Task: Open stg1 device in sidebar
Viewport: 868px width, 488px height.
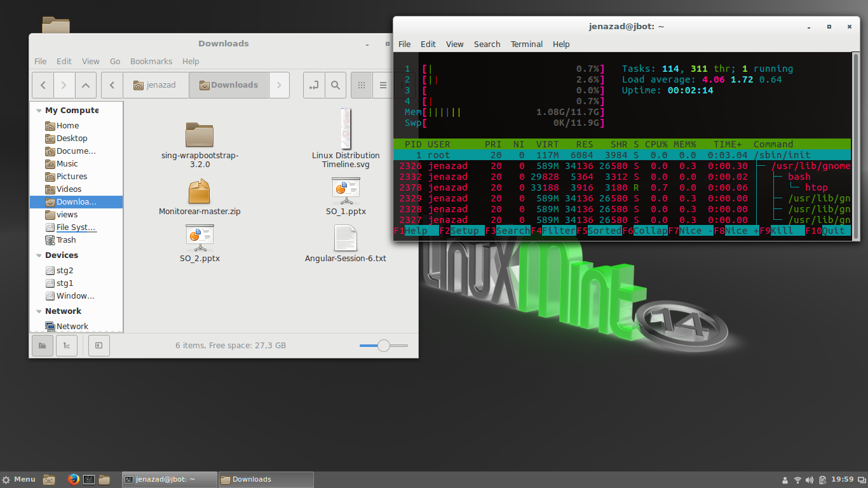Action: 76,283
